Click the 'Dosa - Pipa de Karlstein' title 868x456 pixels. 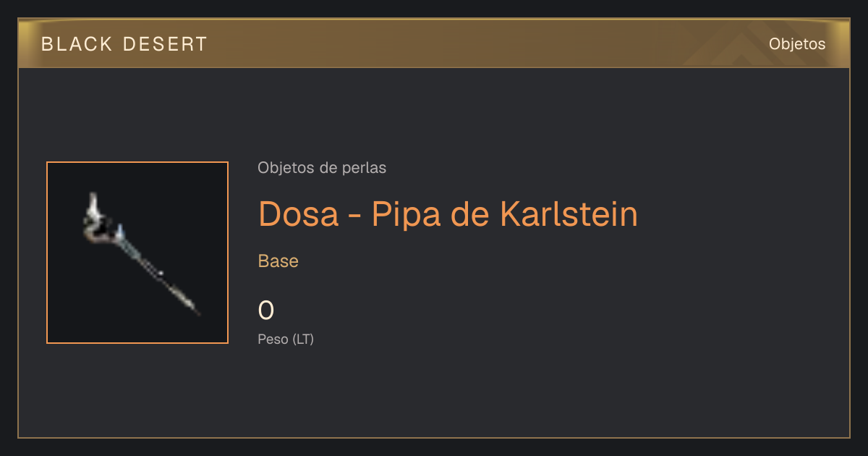coord(448,214)
